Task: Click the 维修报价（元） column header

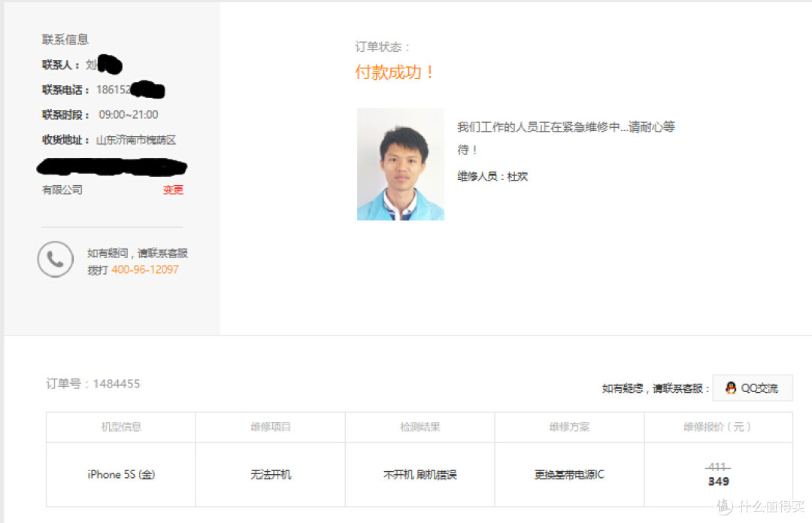Action: point(718,427)
